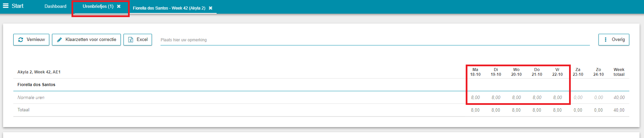Click the Klaarzetten voor correctie button
The width and height of the screenshot is (644, 138).
click(86, 40)
